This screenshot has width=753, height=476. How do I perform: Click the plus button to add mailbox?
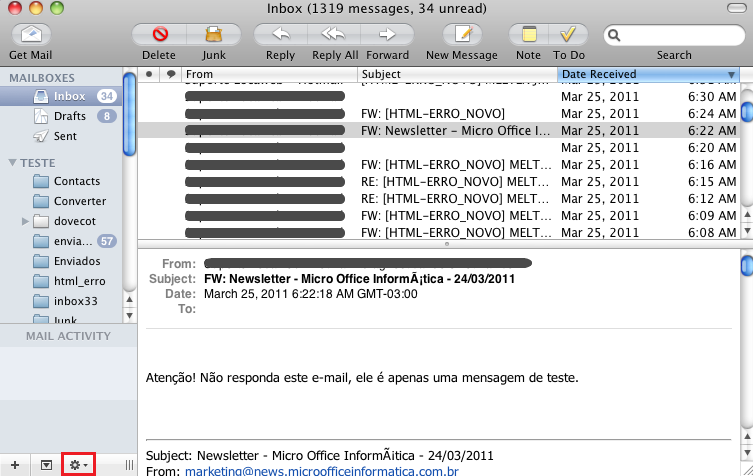click(x=15, y=465)
